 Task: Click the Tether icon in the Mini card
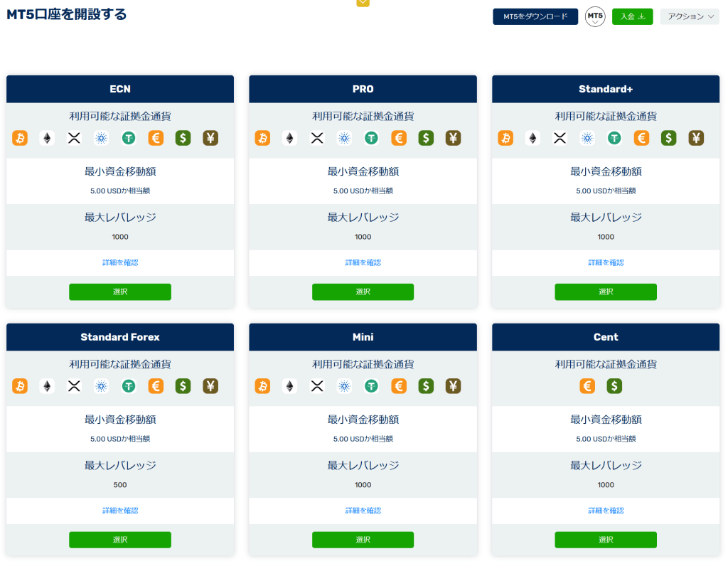coord(371,386)
